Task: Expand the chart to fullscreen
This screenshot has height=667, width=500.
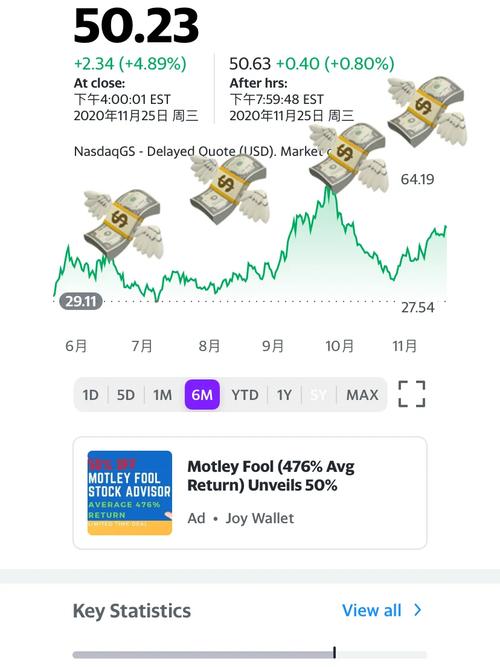Action: 411,394
